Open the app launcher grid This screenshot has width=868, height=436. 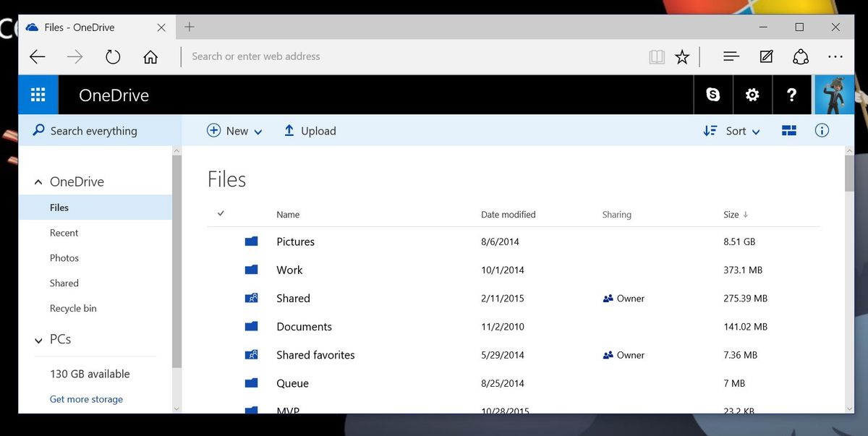point(38,95)
